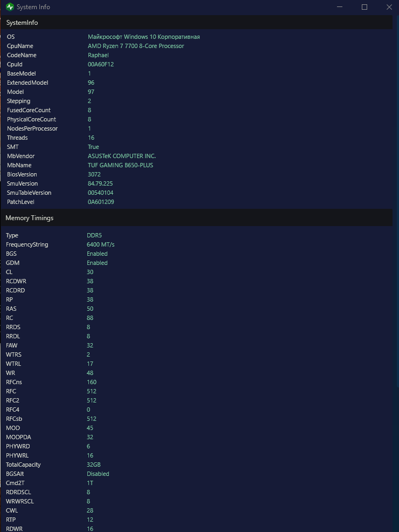Collapse the Memory Timings section header

click(x=197, y=218)
